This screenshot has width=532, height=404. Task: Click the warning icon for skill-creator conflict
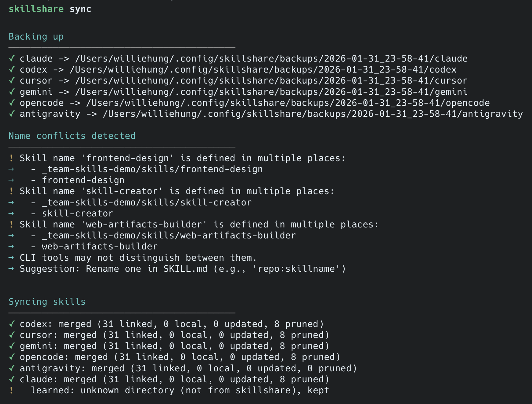11,191
